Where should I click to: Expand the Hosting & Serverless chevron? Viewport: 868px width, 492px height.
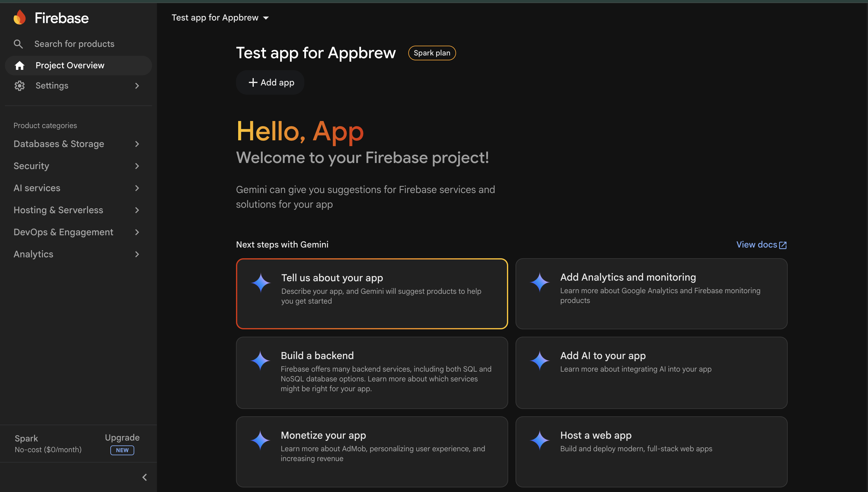point(137,210)
